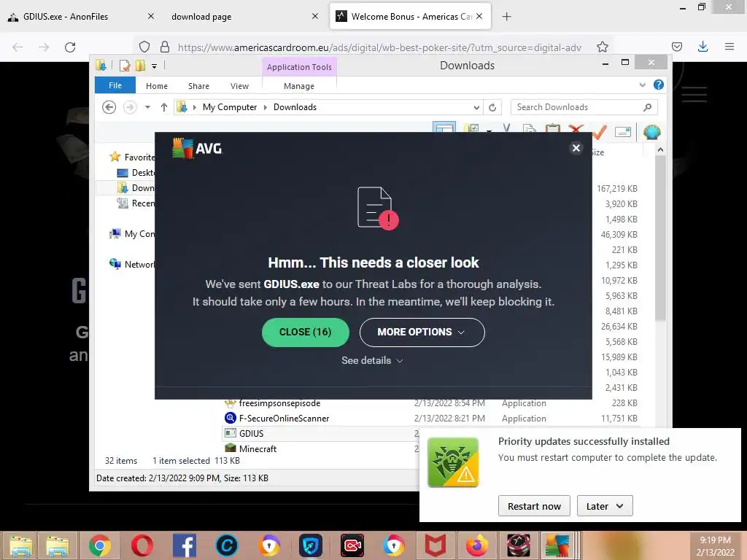The height and width of the screenshot is (560, 747).
Task: Expand See details in AVG dialog
Action: pyautogui.click(x=372, y=360)
